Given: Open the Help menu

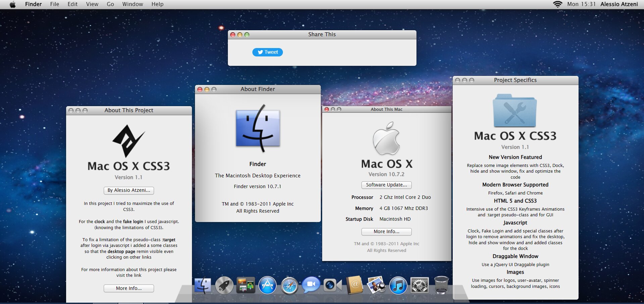Looking at the screenshot, I should pos(157,4).
